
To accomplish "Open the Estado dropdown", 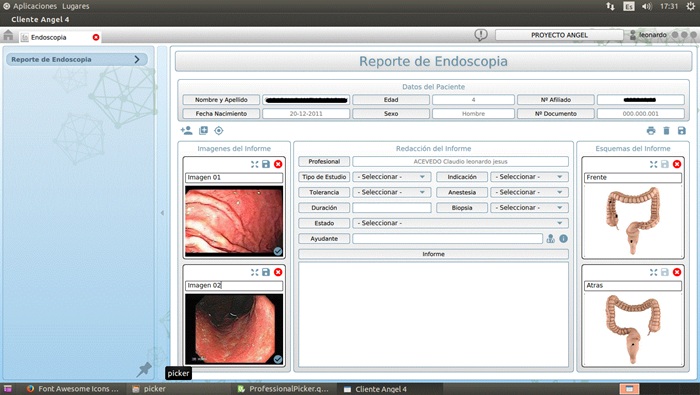I will point(460,223).
